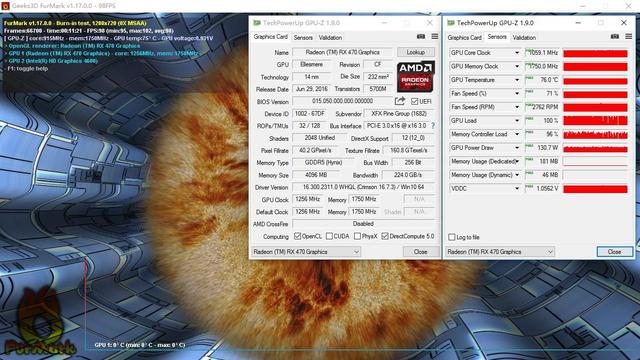Click the camera screenshot icon in the Sensors window
Screen dimensions: 640x360
[614, 37]
